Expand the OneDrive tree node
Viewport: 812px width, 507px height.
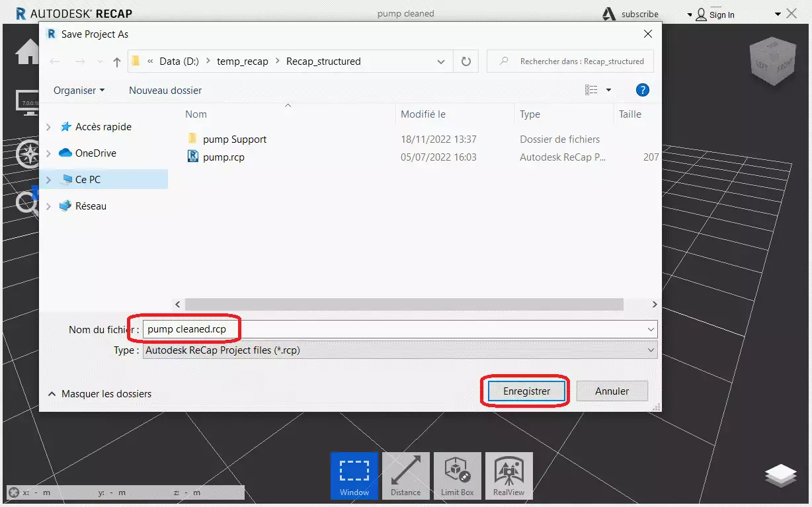[48, 153]
